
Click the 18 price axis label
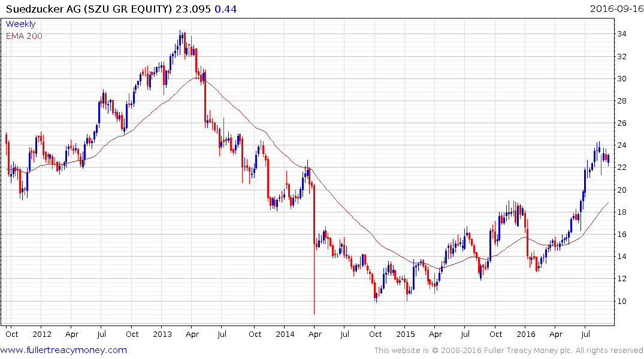tap(621, 212)
